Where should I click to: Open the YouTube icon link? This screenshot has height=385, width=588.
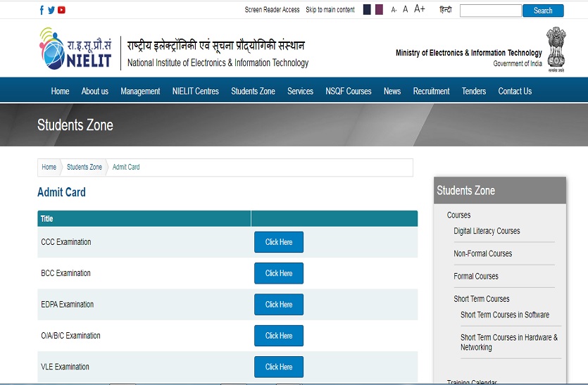pos(61,10)
